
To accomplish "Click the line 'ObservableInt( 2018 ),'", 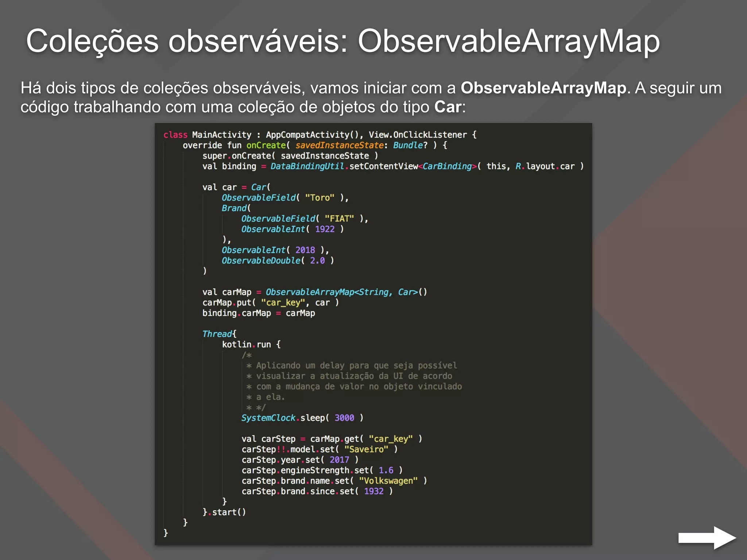I will [x=275, y=250].
